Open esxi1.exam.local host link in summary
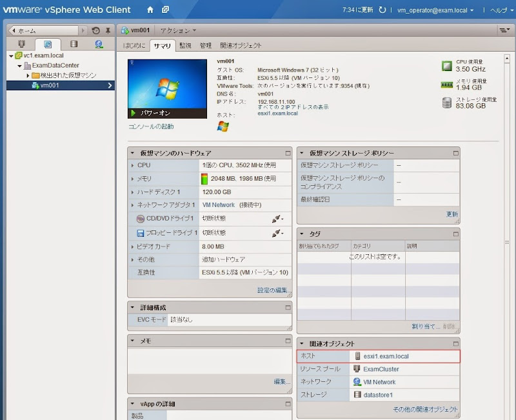This screenshot has height=420, width=516. coord(278,114)
